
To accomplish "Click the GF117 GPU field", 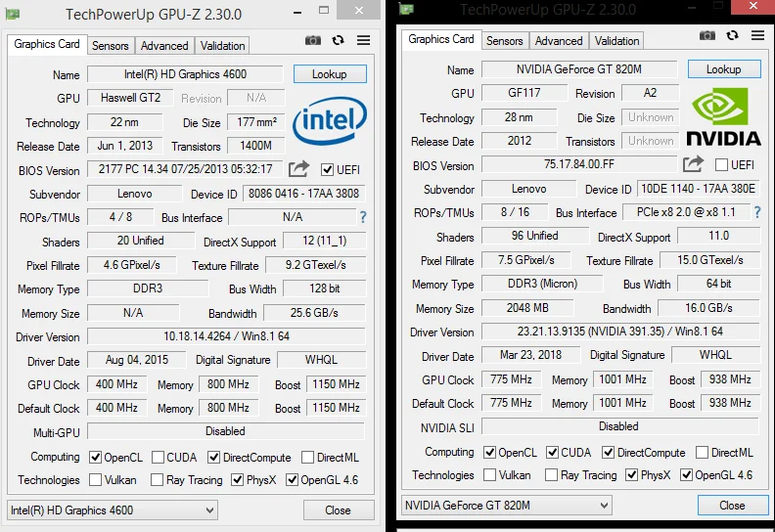I will point(524,93).
